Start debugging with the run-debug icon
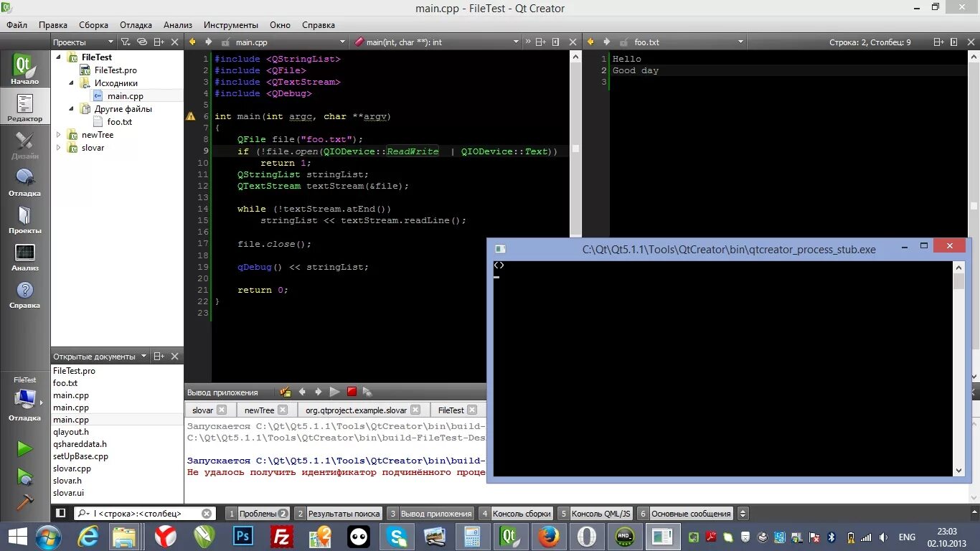This screenshot has width=980, height=551. [24, 476]
